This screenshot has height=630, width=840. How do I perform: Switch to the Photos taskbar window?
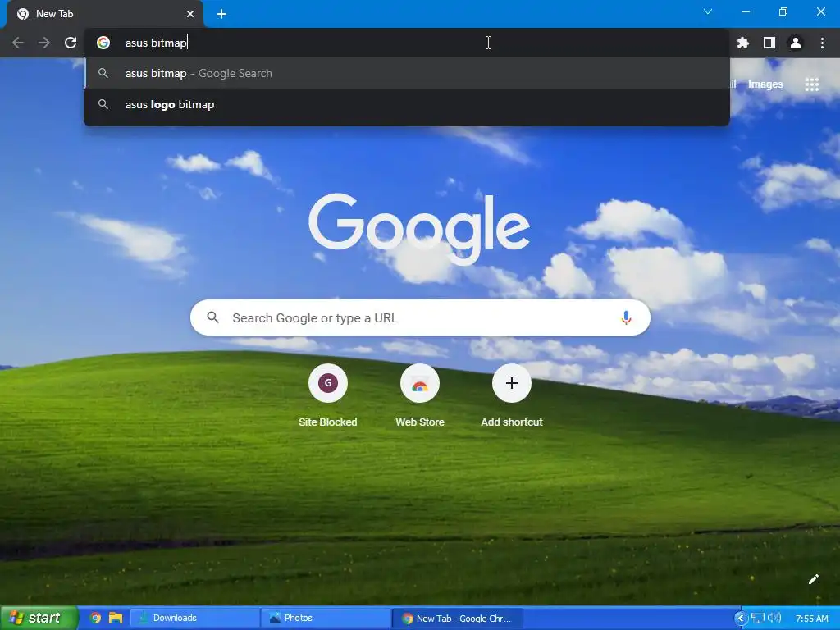pos(325,618)
